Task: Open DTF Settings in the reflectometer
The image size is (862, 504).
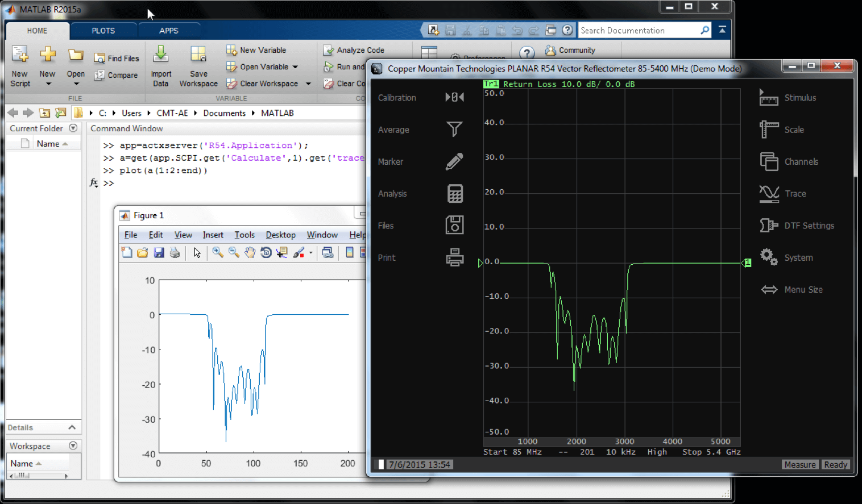Action: pyautogui.click(x=769, y=225)
